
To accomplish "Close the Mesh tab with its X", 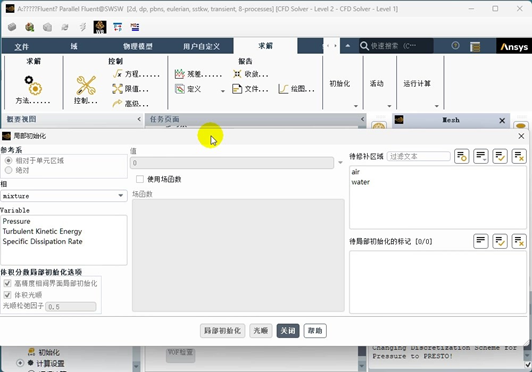I will pos(502,120).
